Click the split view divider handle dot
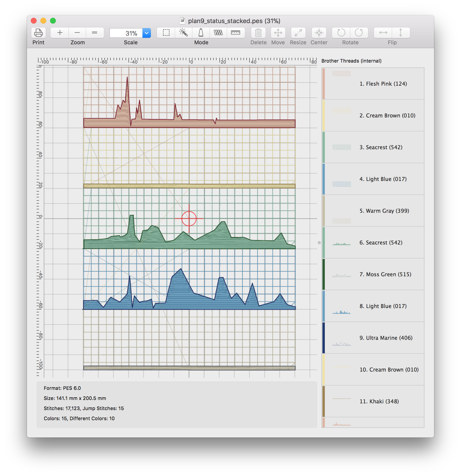Viewport: 461px width, 476px height. coord(319,243)
